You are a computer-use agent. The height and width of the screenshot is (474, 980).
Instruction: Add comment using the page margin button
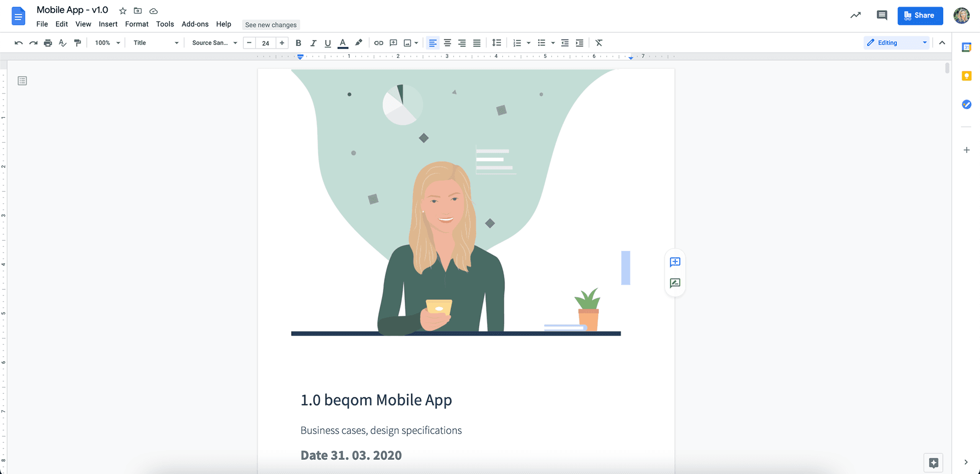[675, 262]
